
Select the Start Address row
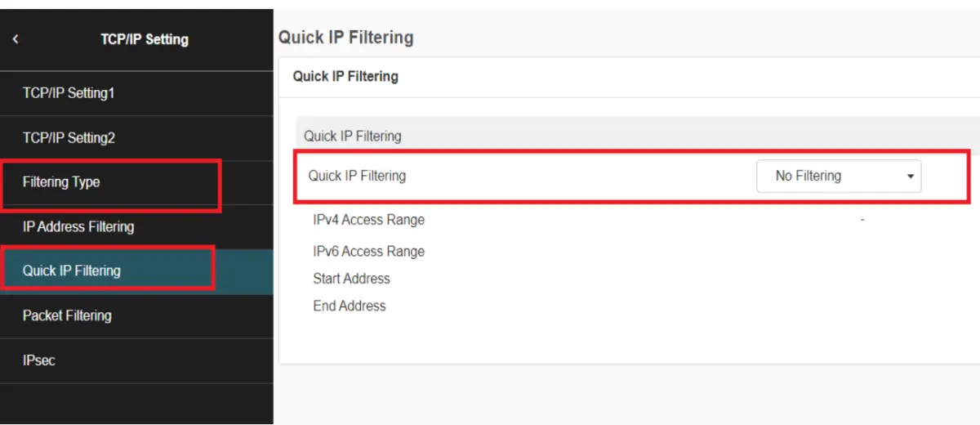tap(351, 279)
